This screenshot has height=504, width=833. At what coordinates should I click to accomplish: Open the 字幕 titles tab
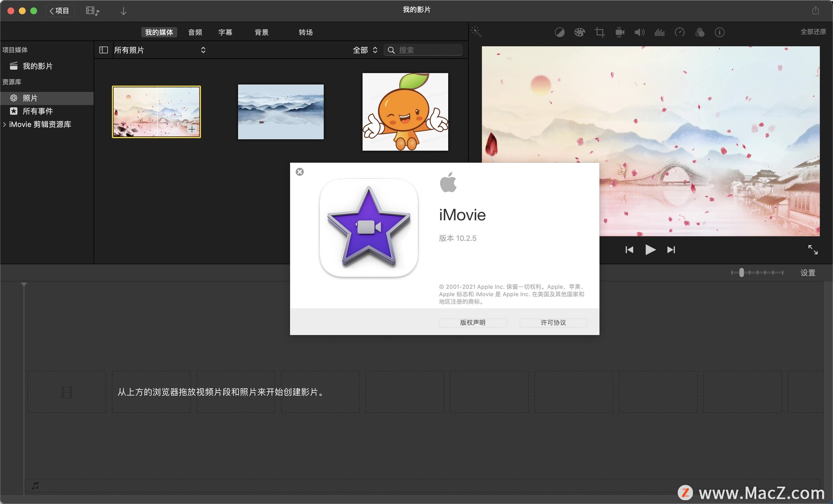tap(225, 32)
